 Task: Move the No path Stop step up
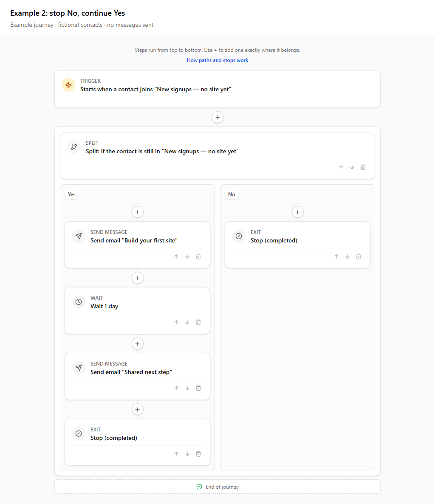(x=336, y=256)
